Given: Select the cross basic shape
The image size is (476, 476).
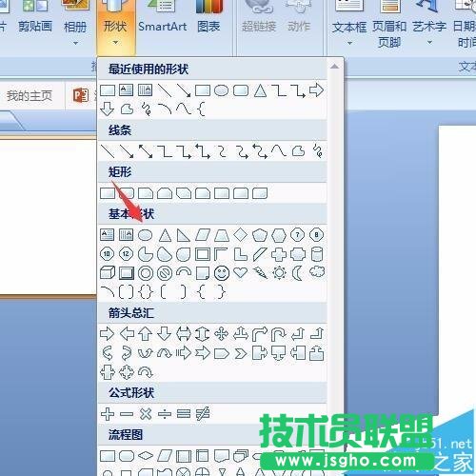Looking at the screenshot, I should 279,254.
